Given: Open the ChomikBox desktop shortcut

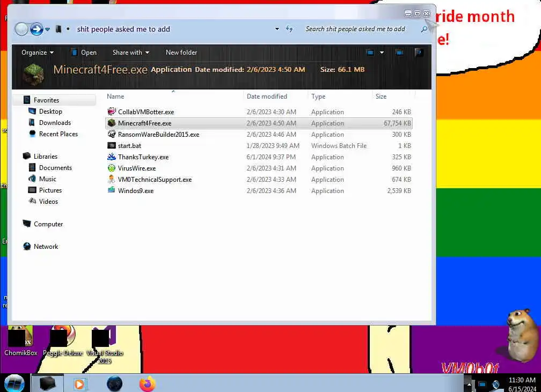Looking at the screenshot, I should [21, 341].
